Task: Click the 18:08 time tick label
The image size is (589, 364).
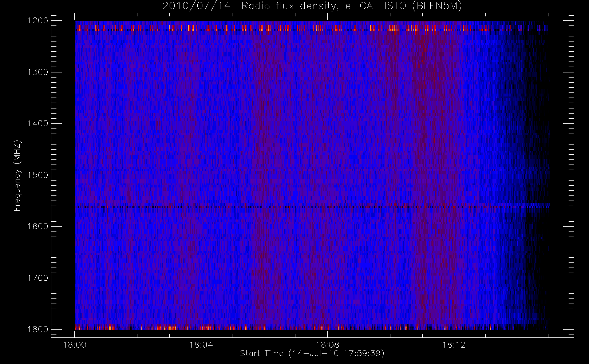Action: coord(327,345)
